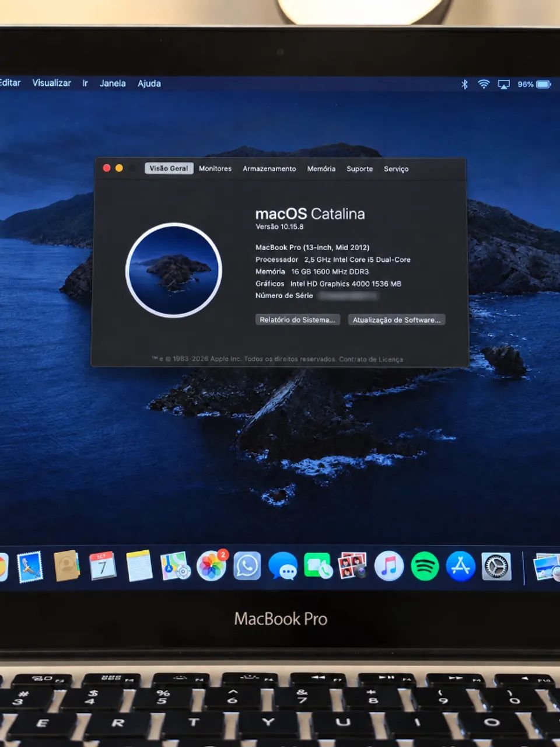Launch the Music app

coord(388,566)
